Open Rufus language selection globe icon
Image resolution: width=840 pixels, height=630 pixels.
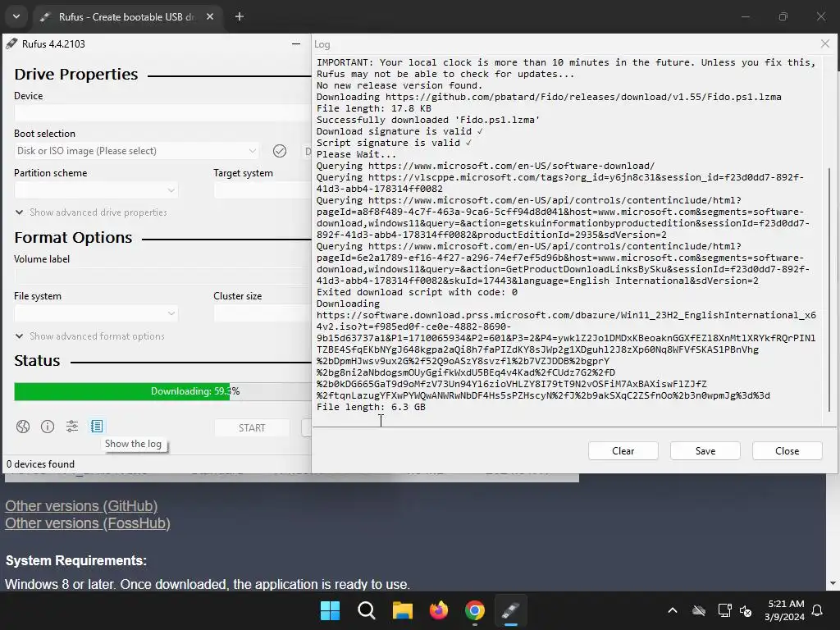[22, 427]
